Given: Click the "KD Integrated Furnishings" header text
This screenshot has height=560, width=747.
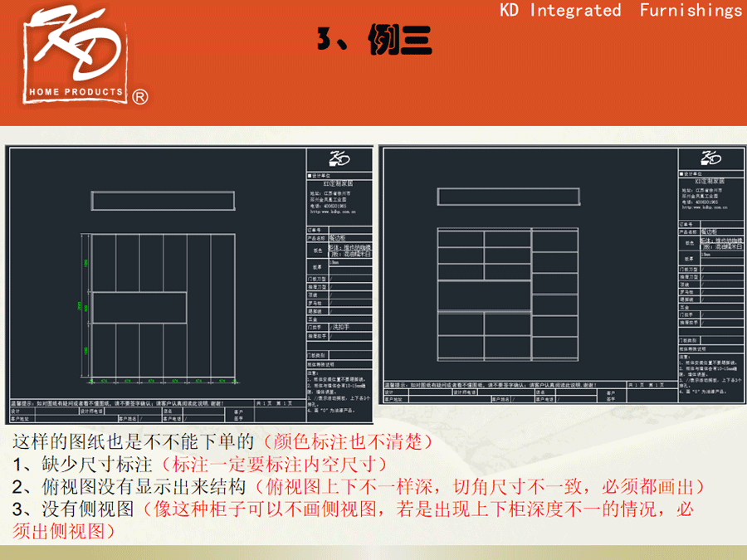Looking at the screenshot, I should click(620, 10).
